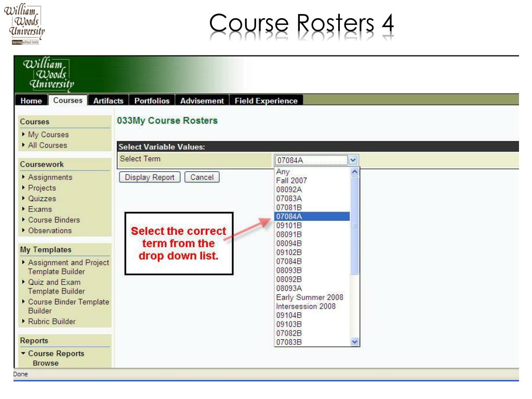Image resolution: width=532 pixels, height=399 pixels.
Task: Go to the Portfolios tab
Action: [152, 101]
